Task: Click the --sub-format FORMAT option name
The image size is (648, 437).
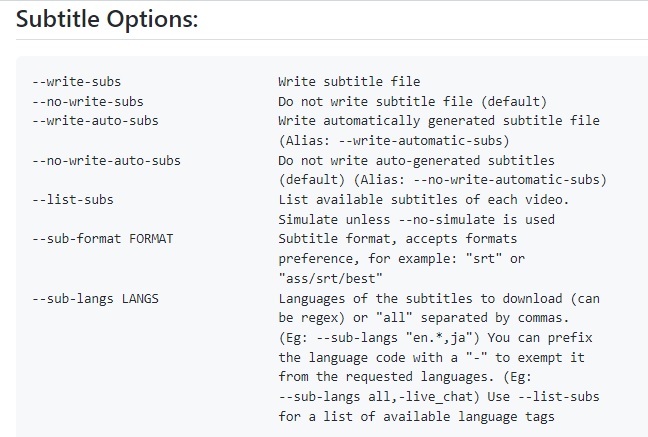Action: (x=102, y=239)
